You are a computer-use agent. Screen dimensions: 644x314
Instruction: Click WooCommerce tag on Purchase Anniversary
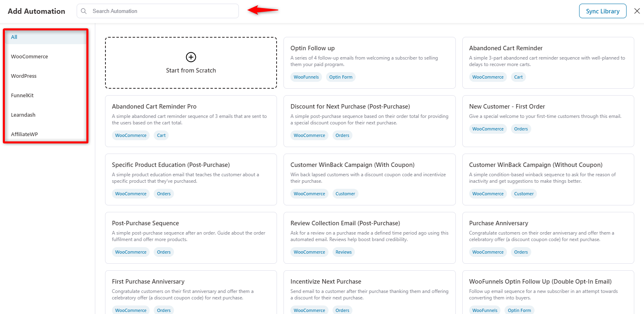pos(488,252)
